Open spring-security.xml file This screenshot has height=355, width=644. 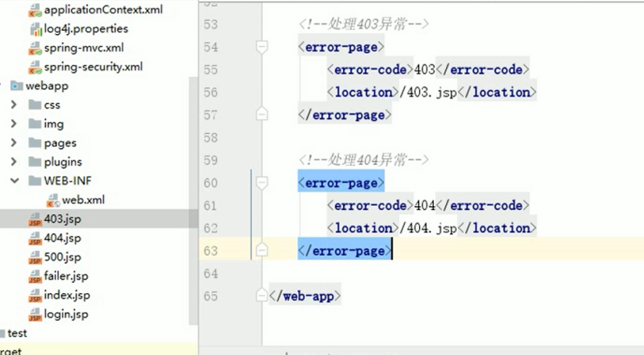93,67
